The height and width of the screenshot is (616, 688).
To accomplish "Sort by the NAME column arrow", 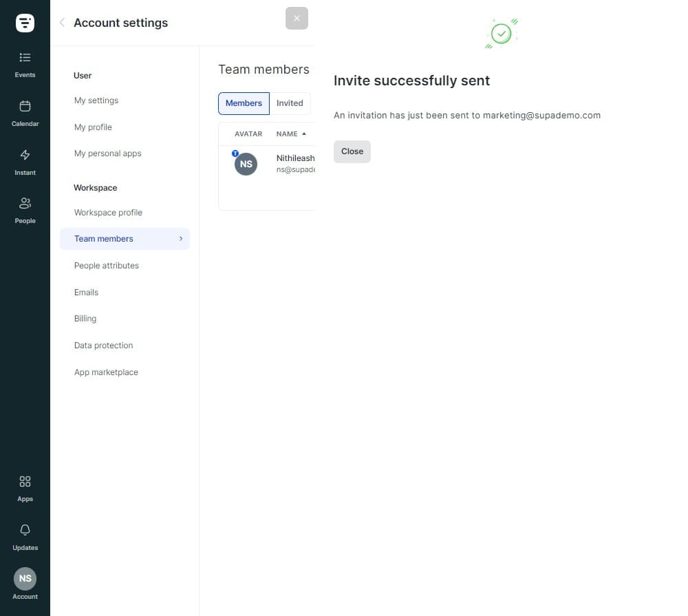I will point(304,134).
